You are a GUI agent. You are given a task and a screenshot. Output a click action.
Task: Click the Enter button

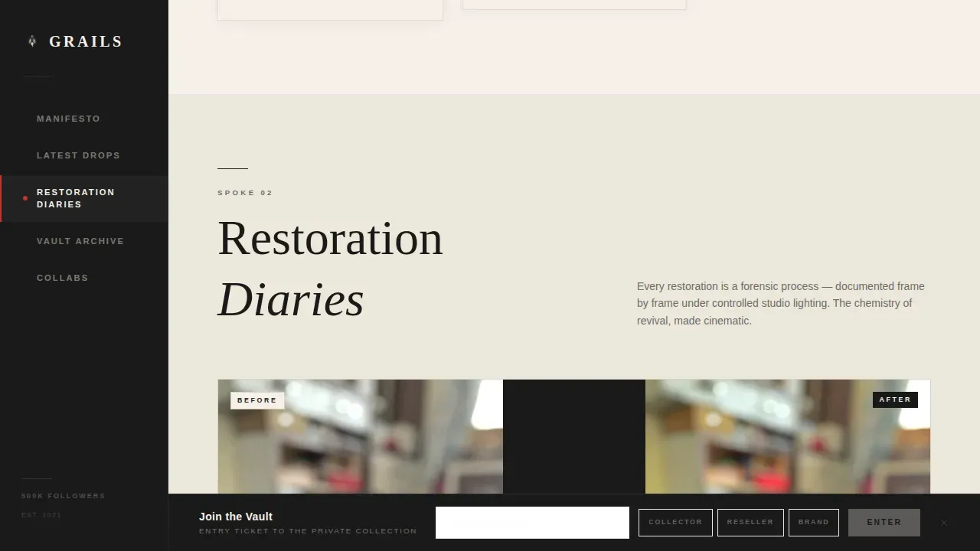point(884,523)
